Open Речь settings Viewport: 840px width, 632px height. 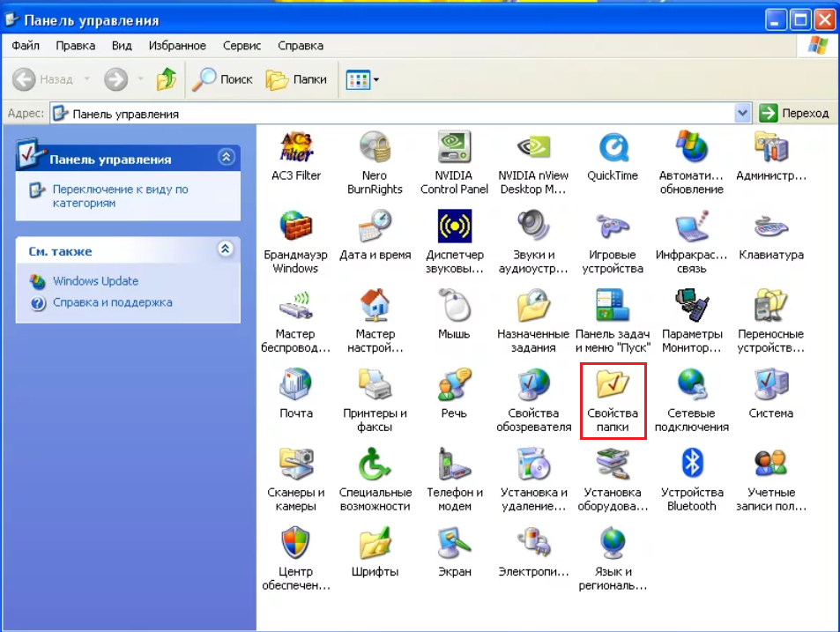(x=454, y=394)
